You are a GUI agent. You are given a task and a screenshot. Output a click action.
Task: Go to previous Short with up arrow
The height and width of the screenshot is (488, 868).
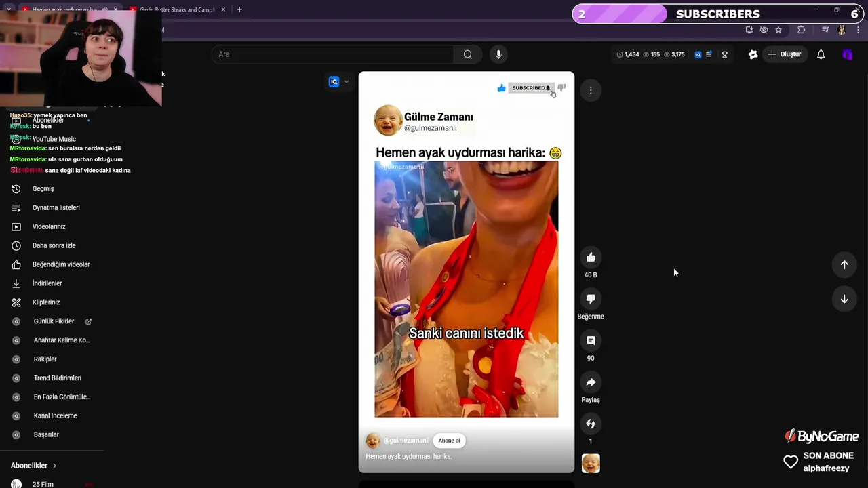click(844, 265)
